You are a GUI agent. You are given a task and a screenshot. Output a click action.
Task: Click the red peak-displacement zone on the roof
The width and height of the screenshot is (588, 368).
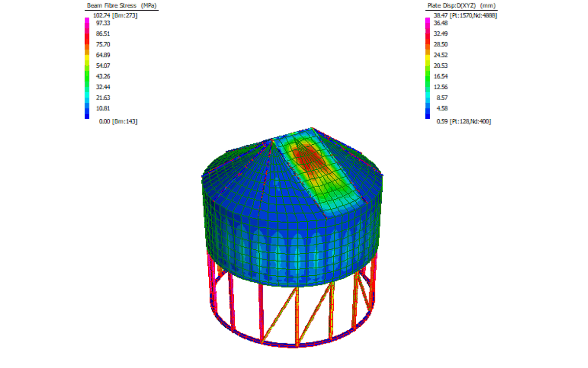[308, 157]
